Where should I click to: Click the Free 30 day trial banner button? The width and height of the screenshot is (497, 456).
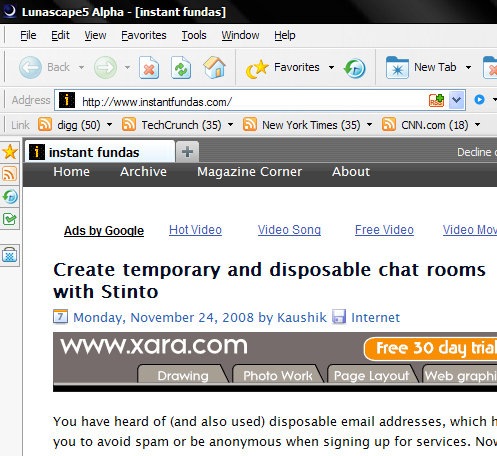point(430,349)
